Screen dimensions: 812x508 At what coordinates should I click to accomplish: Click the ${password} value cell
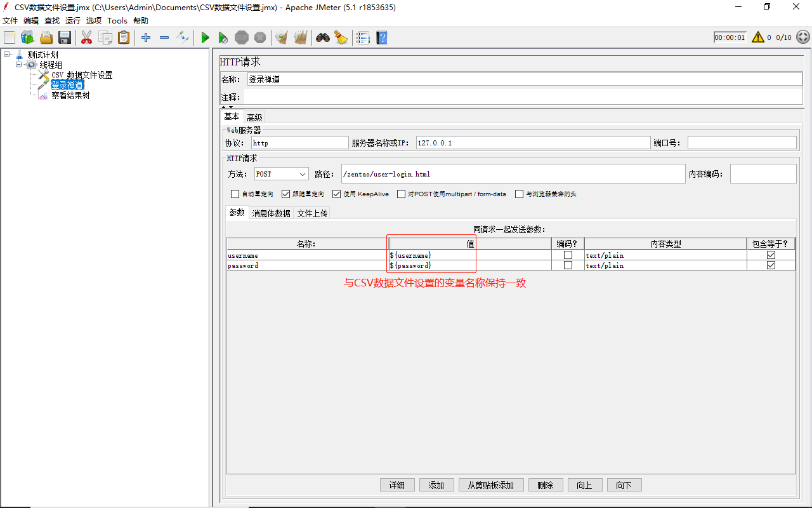469,265
